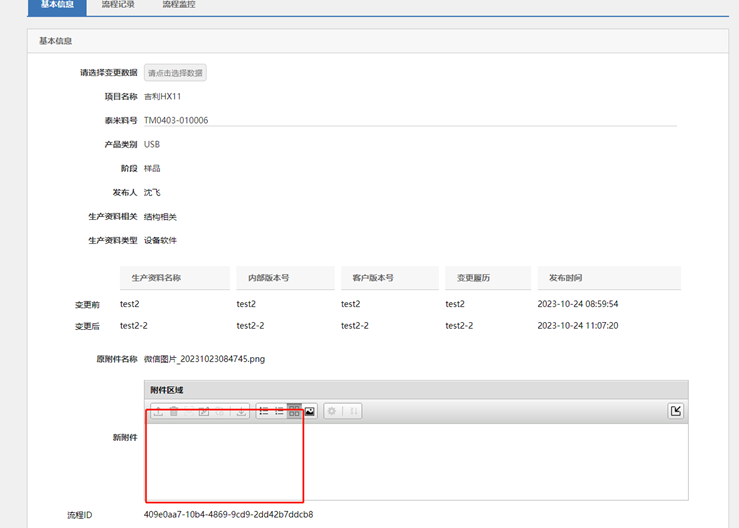Screen dimensions: 739x528
Task: Click the timestamp 2023-10-24 11:07:20
Action: [x=578, y=326]
